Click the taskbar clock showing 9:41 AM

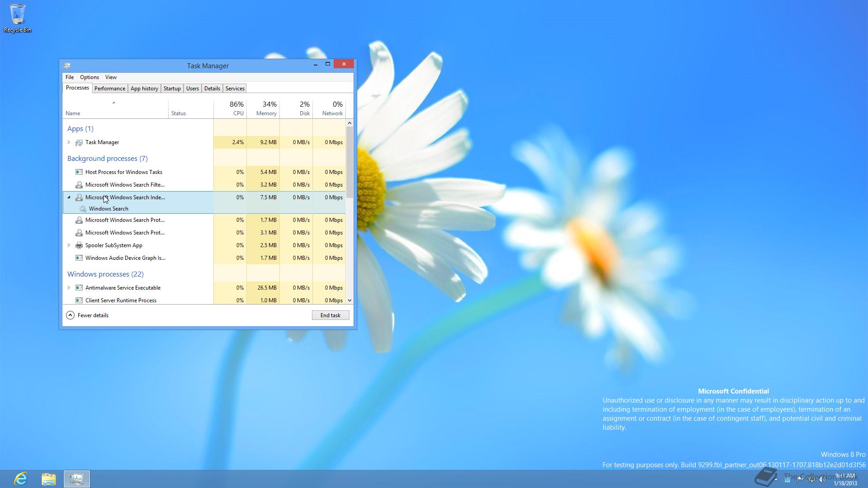tap(845, 479)
